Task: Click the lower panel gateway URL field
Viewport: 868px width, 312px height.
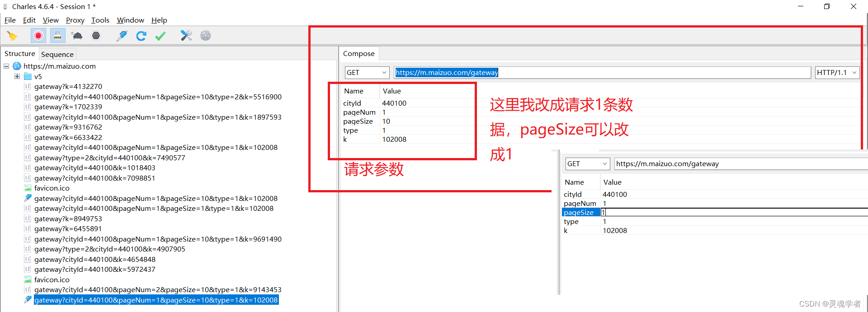Action: 741,163
